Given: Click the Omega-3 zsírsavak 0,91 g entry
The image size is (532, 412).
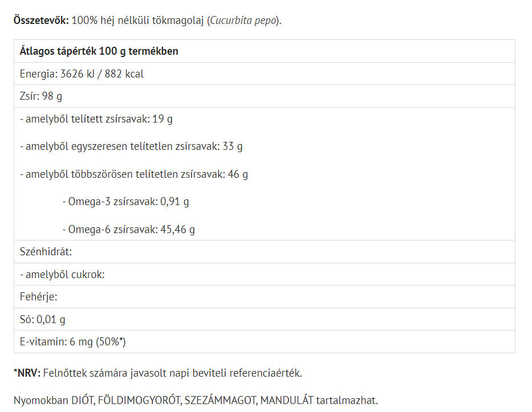Looking at the screenshot, I should (x=125, y=201).
